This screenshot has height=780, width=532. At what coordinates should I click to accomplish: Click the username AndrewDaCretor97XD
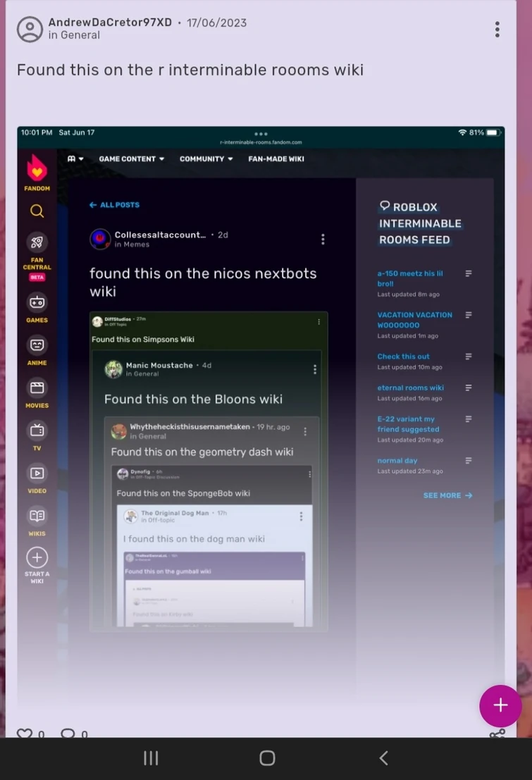[x=110, y=23]
